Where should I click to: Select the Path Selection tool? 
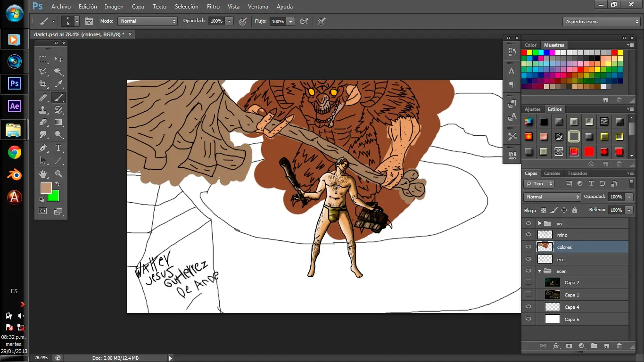[43, 160]
